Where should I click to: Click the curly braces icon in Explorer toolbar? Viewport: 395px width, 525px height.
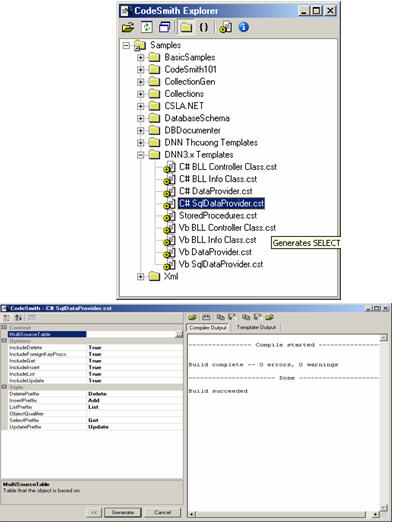204,27
